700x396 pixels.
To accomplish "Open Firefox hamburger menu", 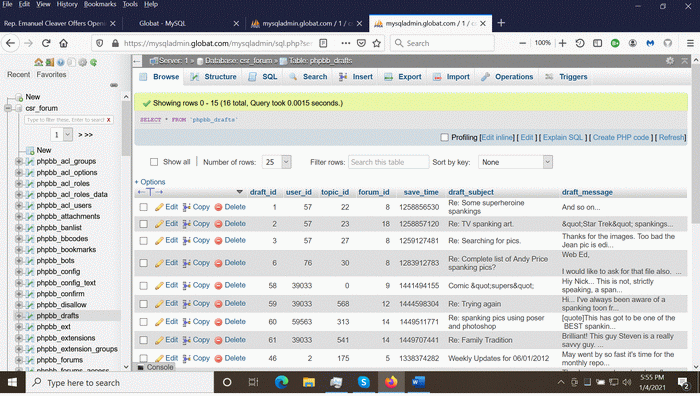I will (x=690, y=43).
